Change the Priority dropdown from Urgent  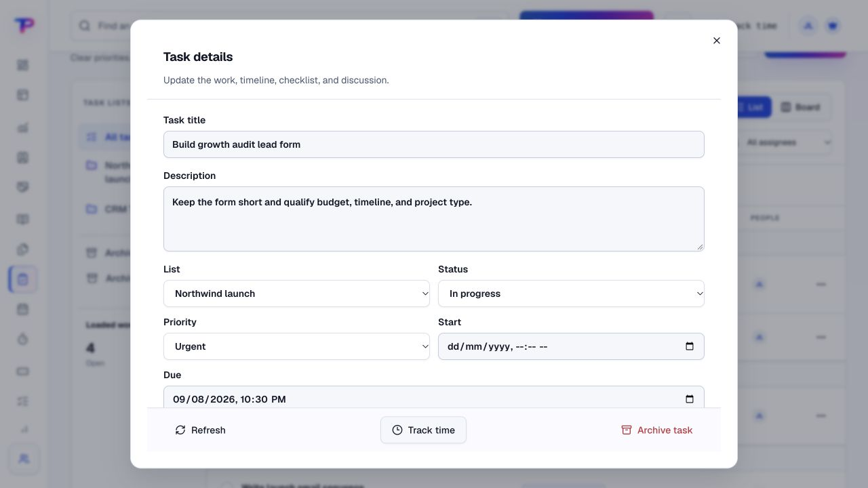296,346
